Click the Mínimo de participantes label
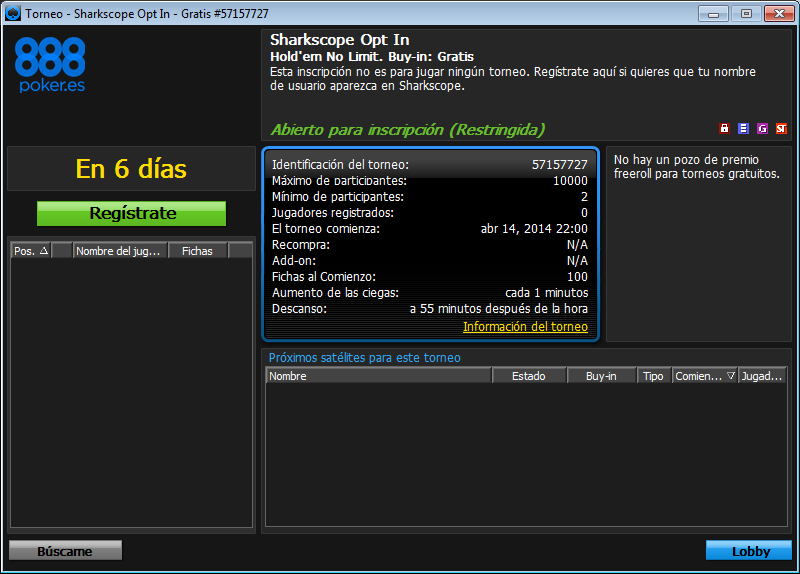 338,196
